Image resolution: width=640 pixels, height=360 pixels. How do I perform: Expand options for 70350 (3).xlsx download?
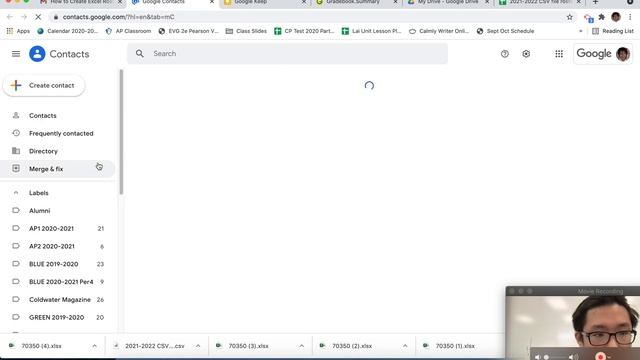point(302,346)
